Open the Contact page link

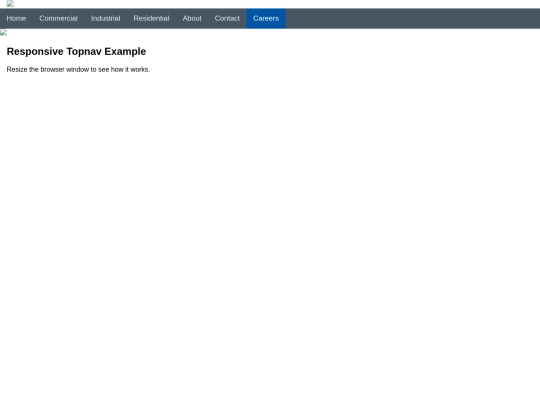pyautogui.click(x=227, y=19)
